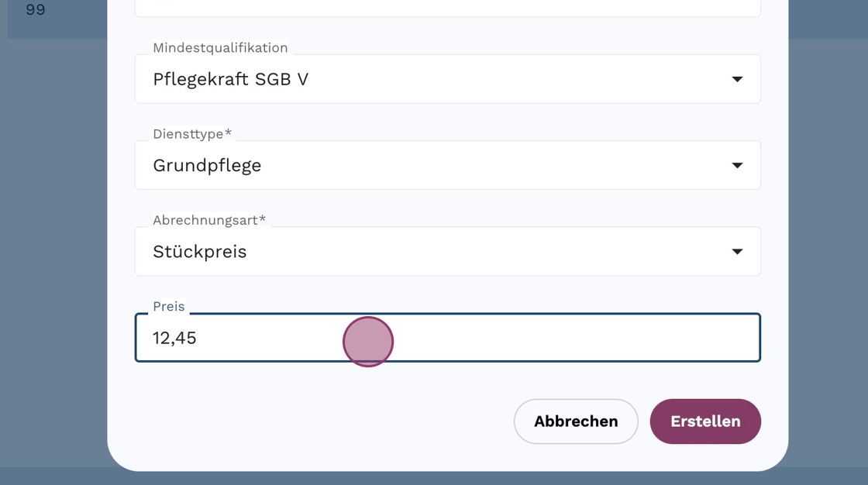Open the Grundpflege service type selector
This screenshot has height=485, width=868.
click(207, 165)
